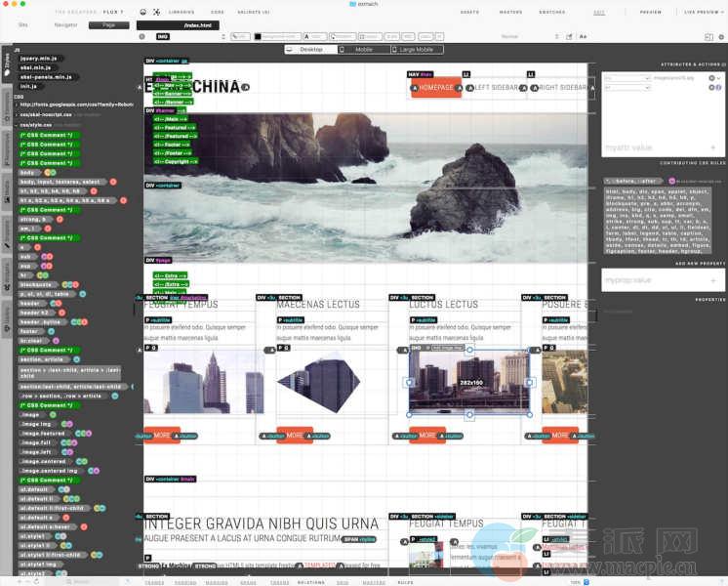Select the Large Mobile viewport
This screenshot has height=586, width=728.
point(417,49)
